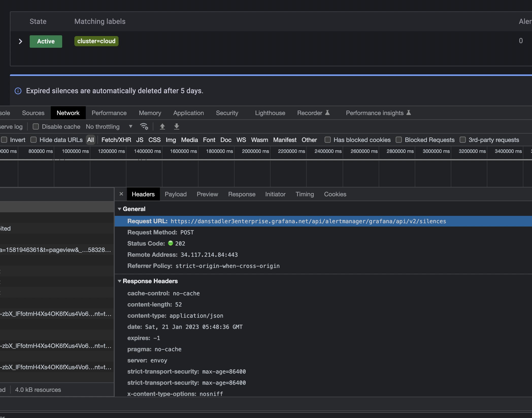
Task: Click the cluster=cloud matching label
Action: pyautogui.click(x=96, y=41)
